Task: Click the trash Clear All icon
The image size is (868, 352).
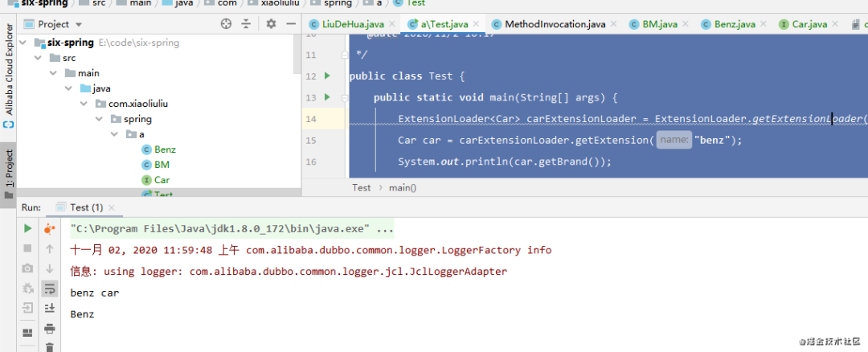Action: click(x=49, y=347)
